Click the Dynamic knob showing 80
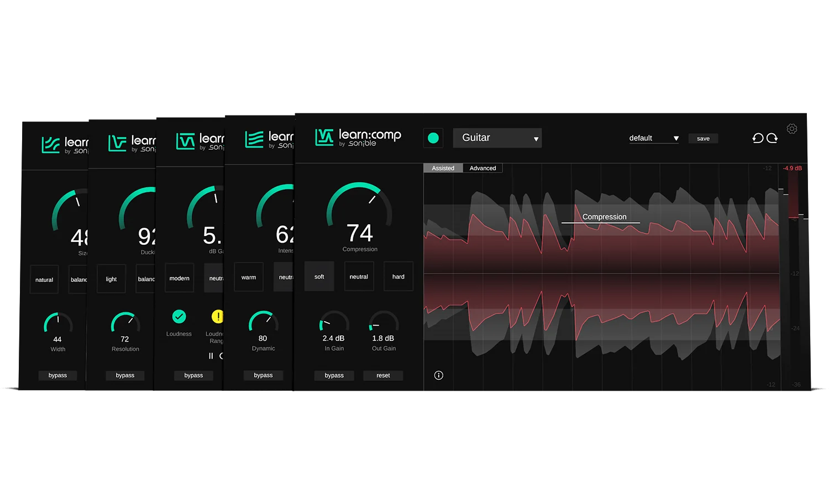The height and width of the screenshot is (504, 829). (263, 322)
